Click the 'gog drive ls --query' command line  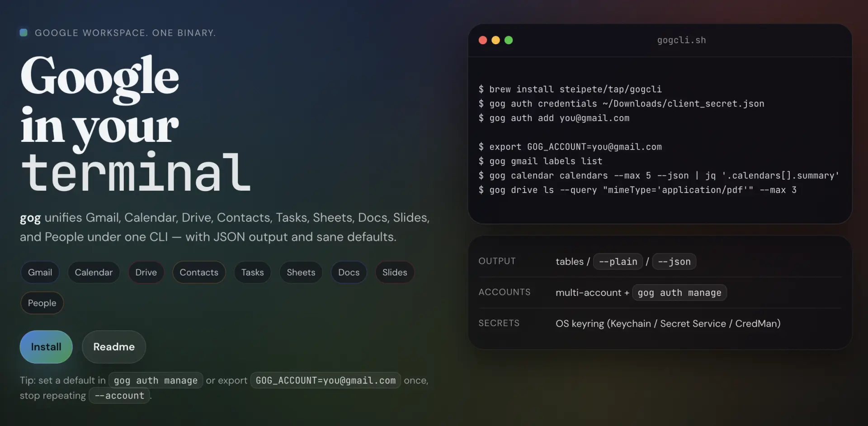[x=637, y=190]
